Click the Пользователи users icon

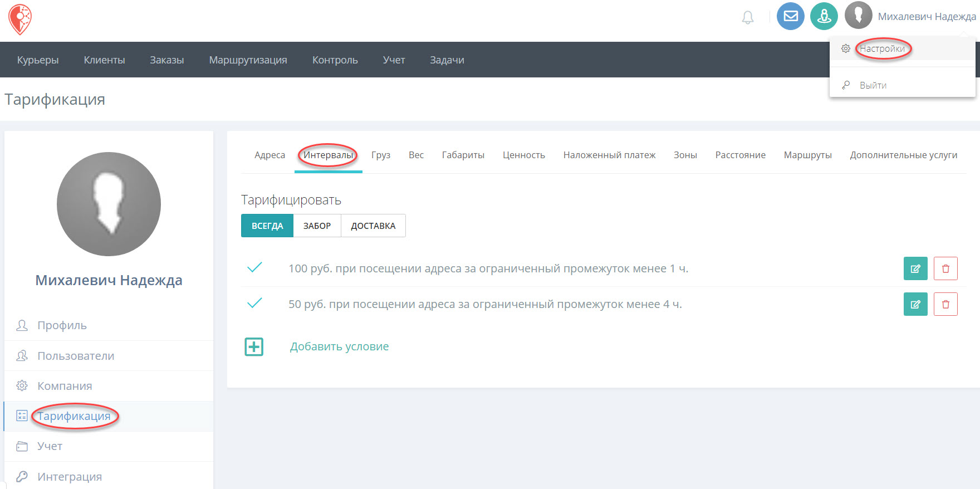tap(22, 355)
